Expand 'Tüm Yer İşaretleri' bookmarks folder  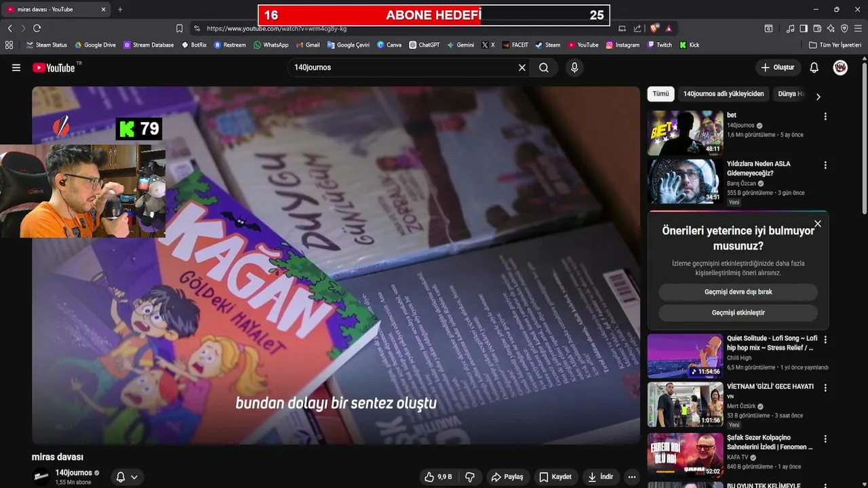click(x=835, y=45)
